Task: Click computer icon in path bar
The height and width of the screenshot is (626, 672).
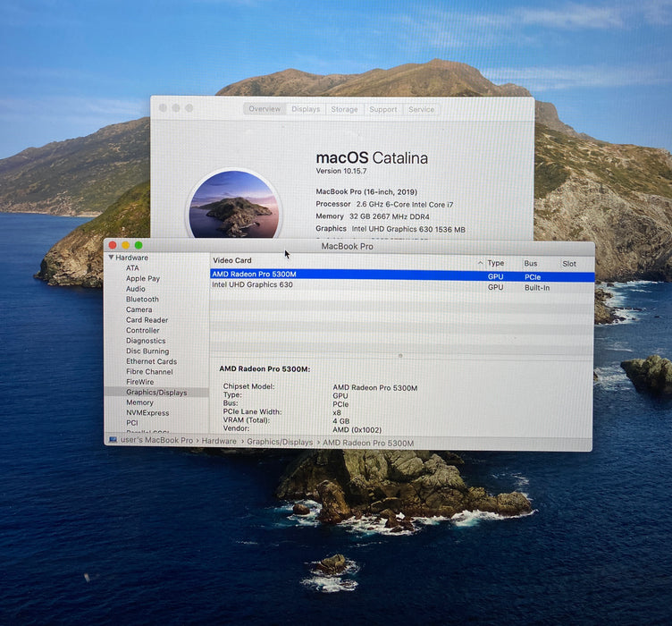Action: tap(113, 439)
